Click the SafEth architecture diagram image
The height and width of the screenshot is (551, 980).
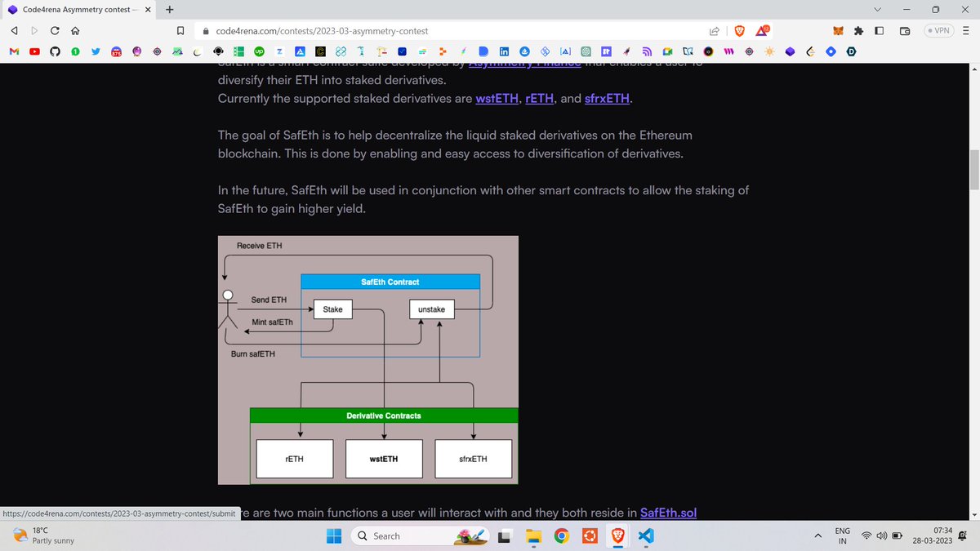point(368,360)
